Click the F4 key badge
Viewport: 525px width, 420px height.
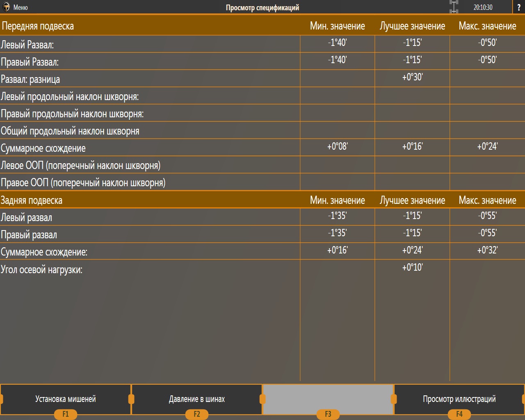tap(459, 414)
